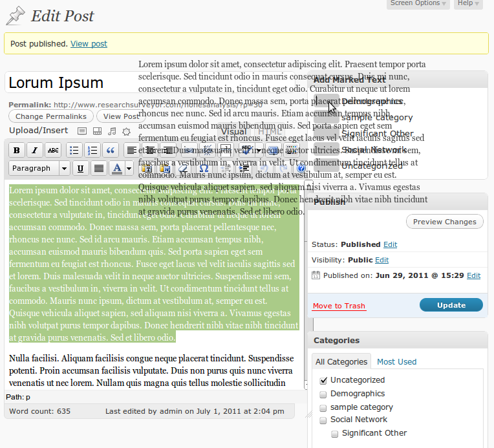Click the remove formatting eraser icon

pyautogui.click(x=184, y=169)
